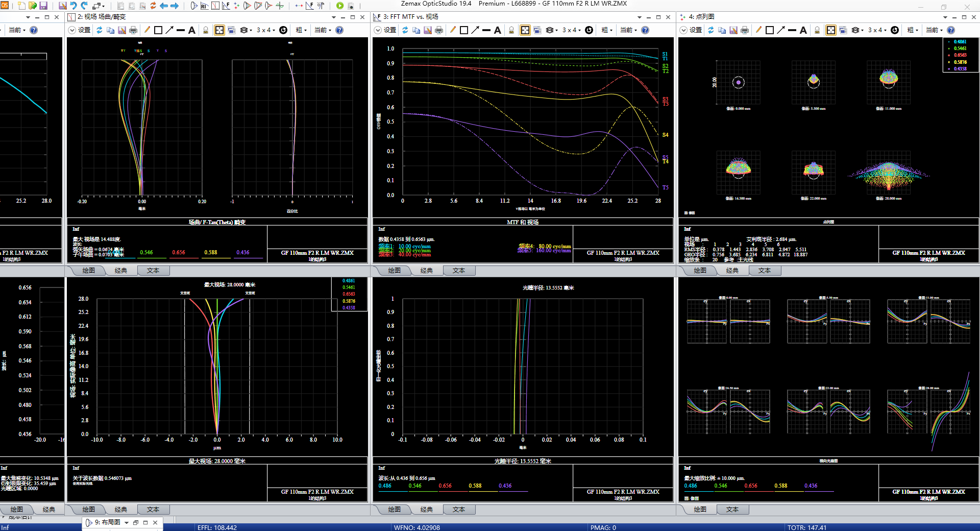This screenshot has width=980, height=531.
Task: Open the Spot Diagram tool in top toolbar
Action: [236, 6]
